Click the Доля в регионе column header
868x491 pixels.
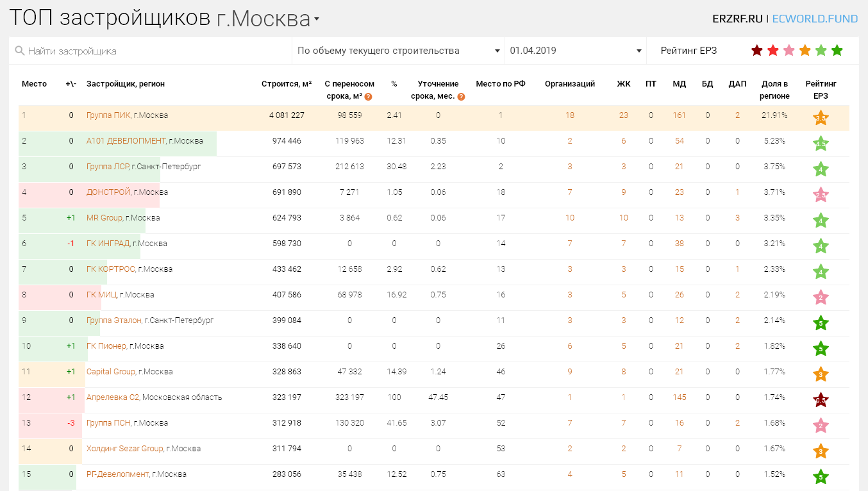coord(774,90)
